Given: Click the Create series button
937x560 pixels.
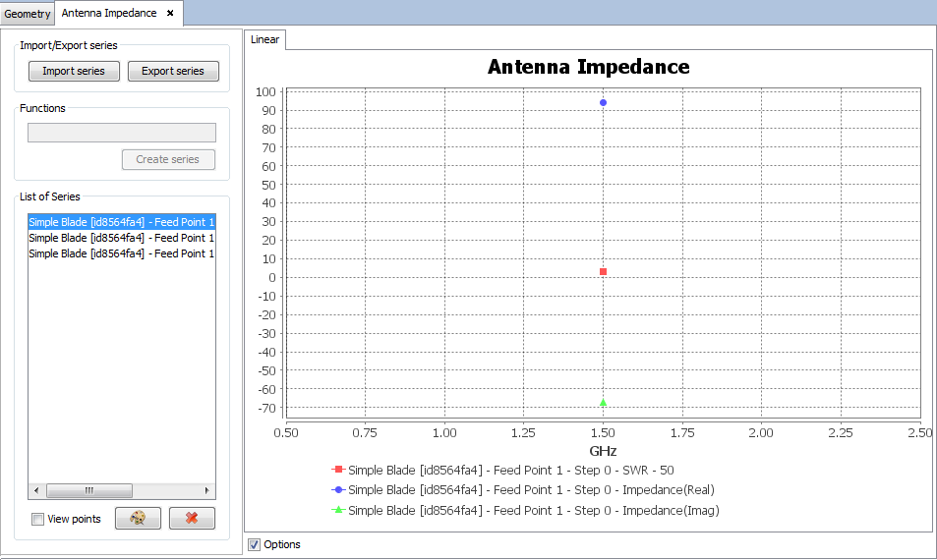Looking at the screenshot, I should [x=168, y=159].
